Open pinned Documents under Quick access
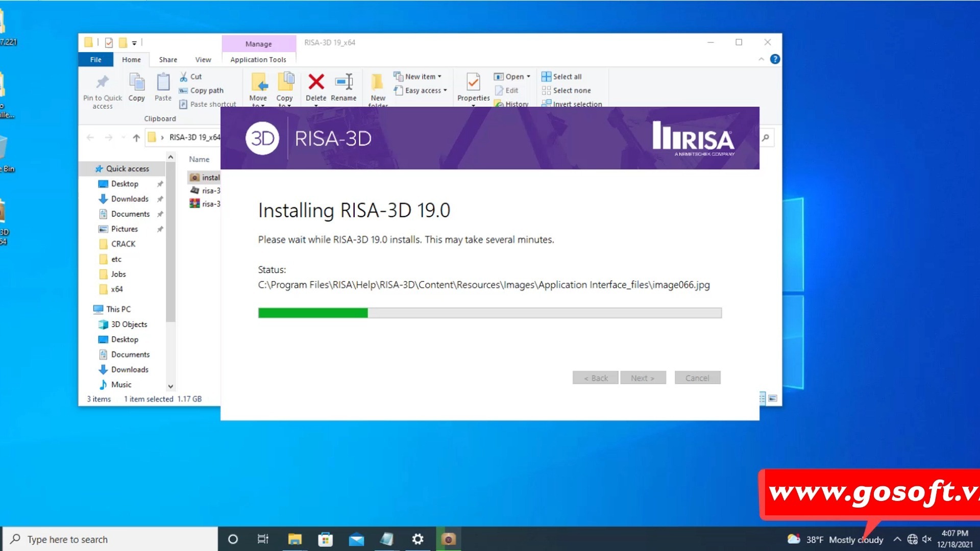 (130, 214)
